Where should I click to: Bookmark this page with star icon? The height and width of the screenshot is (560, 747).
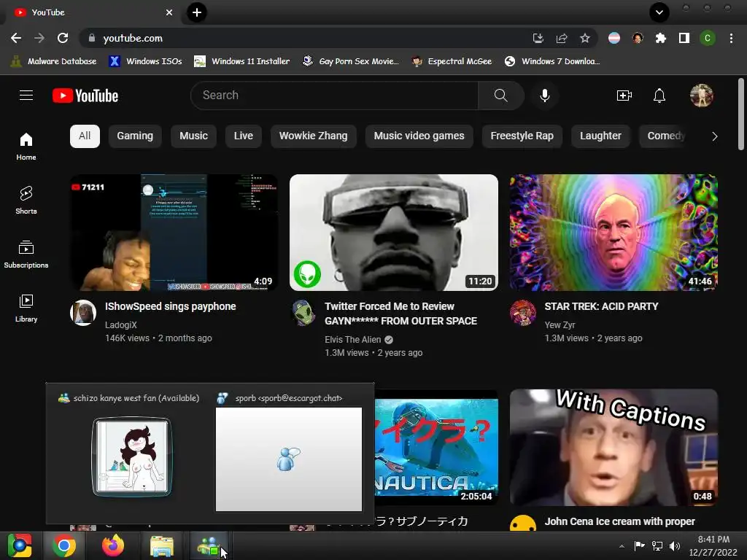pos(584,38)
